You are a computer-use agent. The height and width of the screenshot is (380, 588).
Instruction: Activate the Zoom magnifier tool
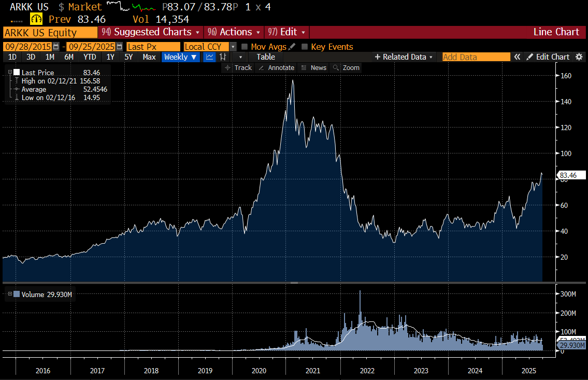click(347, 67)
